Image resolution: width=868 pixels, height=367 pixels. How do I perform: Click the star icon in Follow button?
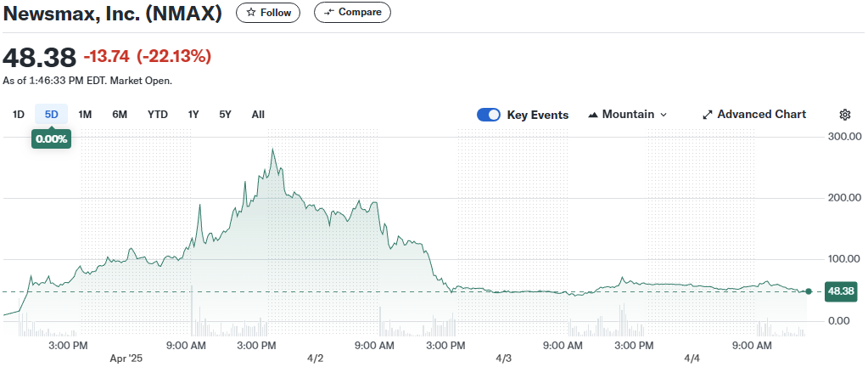tap(251, 12)
